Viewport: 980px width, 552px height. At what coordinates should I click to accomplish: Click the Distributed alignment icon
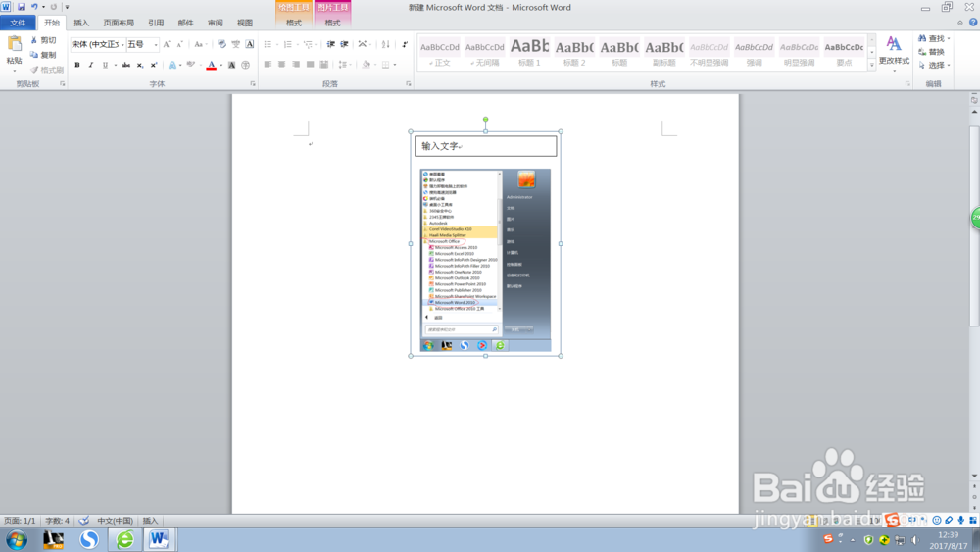[x=323, y=65]
